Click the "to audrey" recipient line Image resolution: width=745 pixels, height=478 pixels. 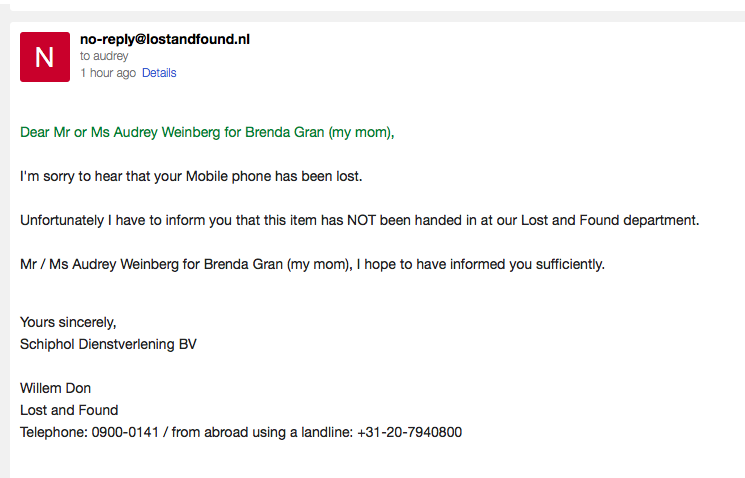click(x=104, y=56)
